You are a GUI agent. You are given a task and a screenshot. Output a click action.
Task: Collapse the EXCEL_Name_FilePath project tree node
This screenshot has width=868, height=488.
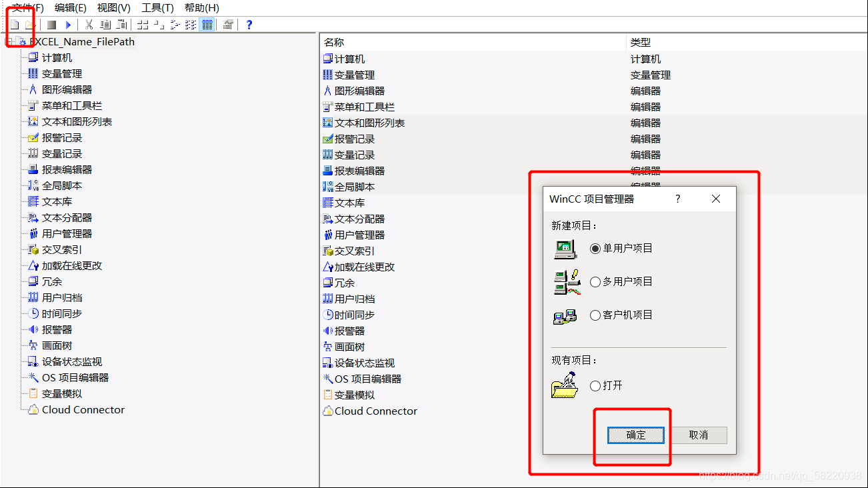[x=9, y=41]
